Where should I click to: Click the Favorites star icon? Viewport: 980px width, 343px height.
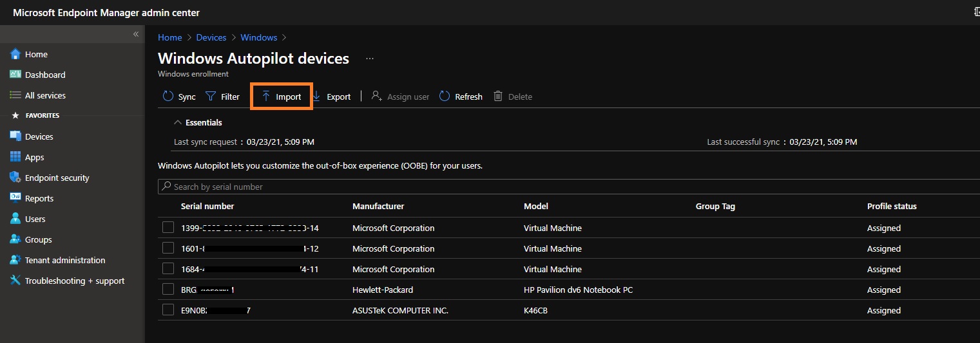point(15,116)
